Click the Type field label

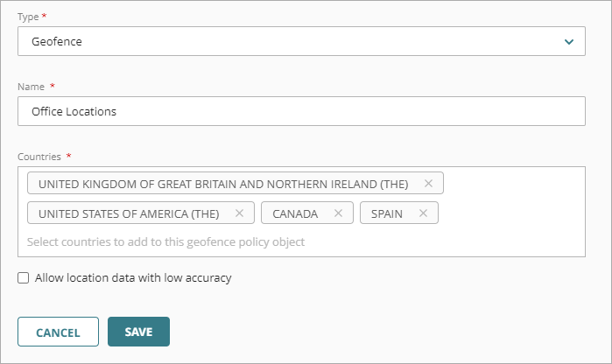click(29, 17)
